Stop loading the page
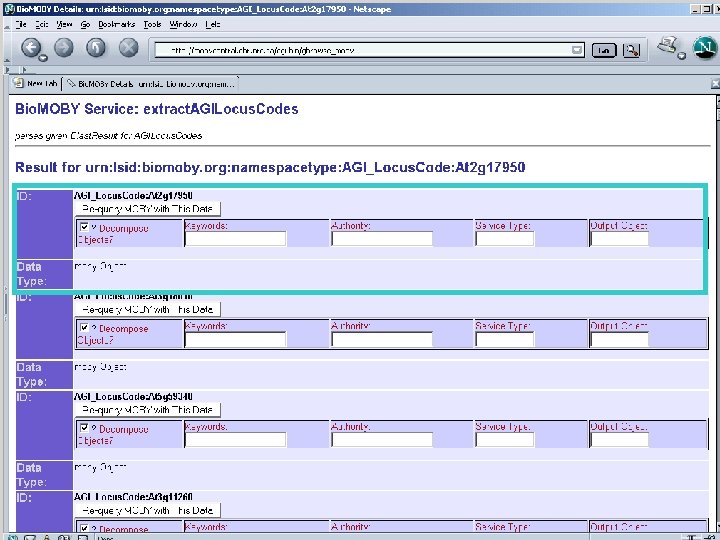The image size is (720, 540). coord(129,47)
